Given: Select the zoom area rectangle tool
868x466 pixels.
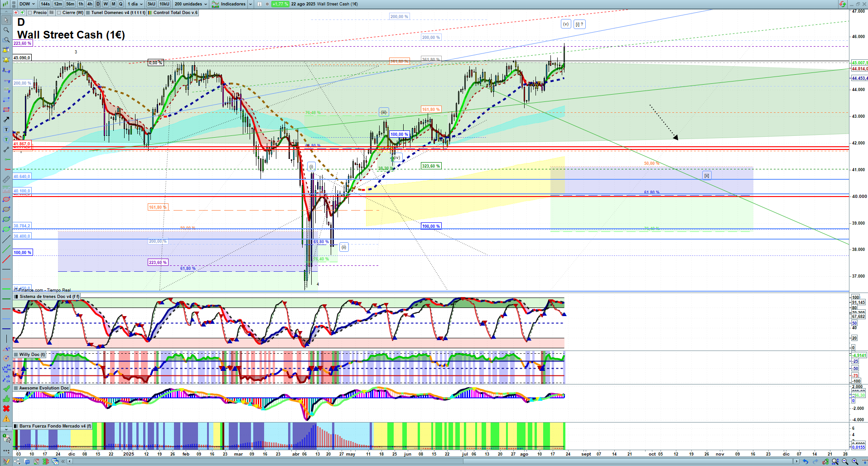Looking at the screenshot, I should pos(6,40).
